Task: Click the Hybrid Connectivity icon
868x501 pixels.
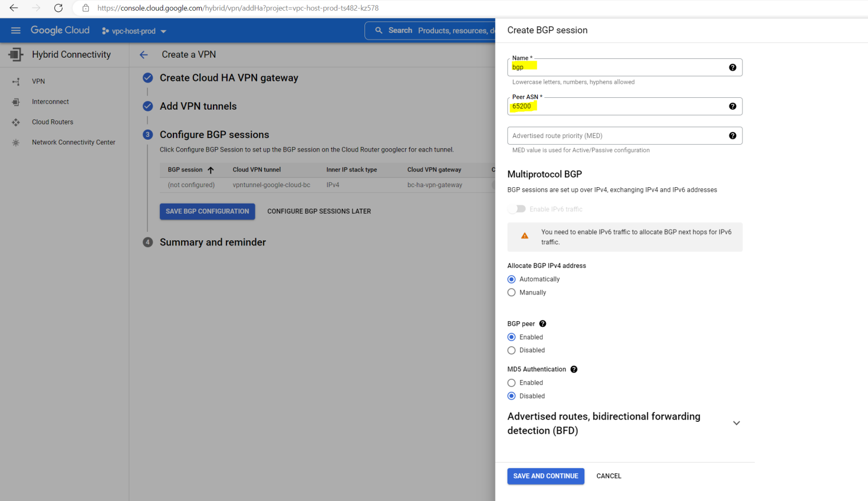Action: click(15, 54)
